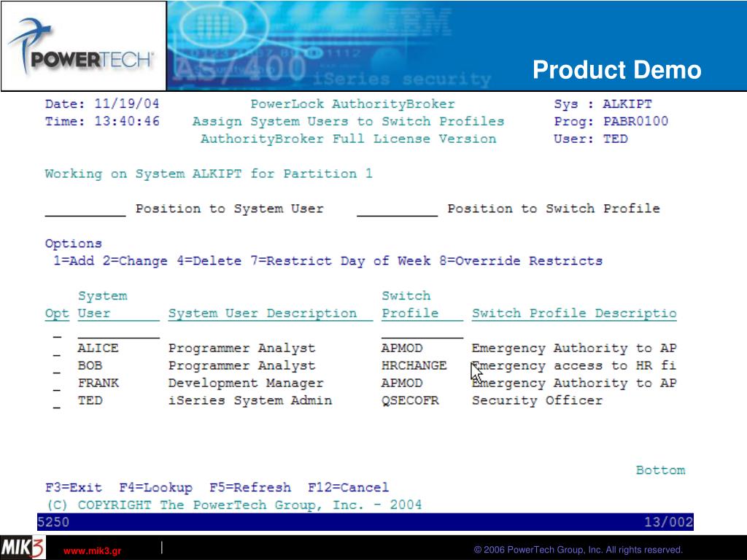The height and width of the screenshot is (560, 747).
Task: Click iSeries System Admin description
Action: click(250, 400)
